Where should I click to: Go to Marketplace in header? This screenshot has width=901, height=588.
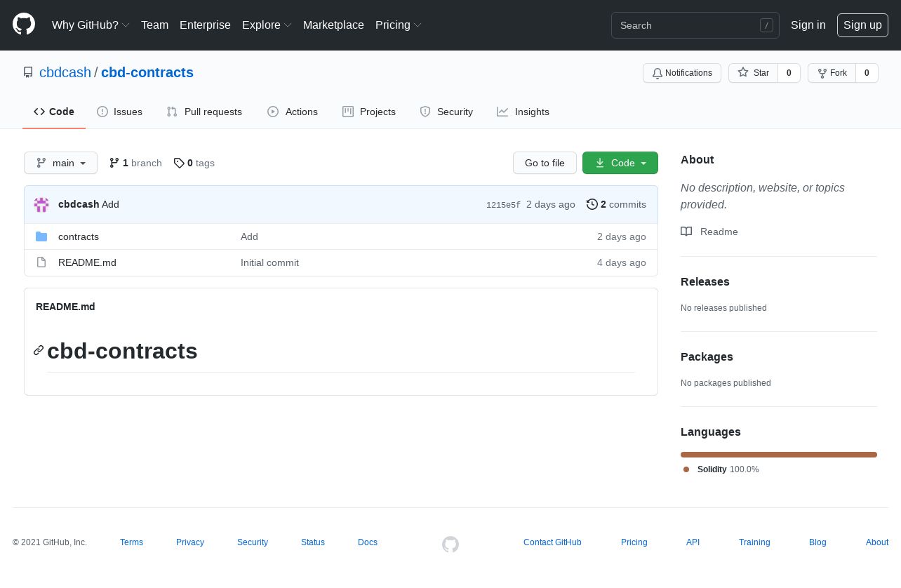[333, 25]
